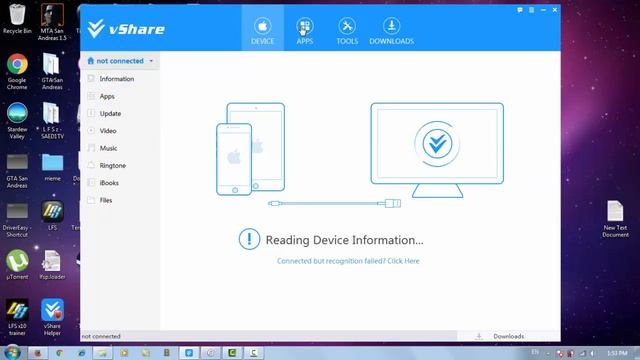The image size is (640, 360).
Task: Select the gray GTA San Andreas folder icon
Action: (17, 171)
